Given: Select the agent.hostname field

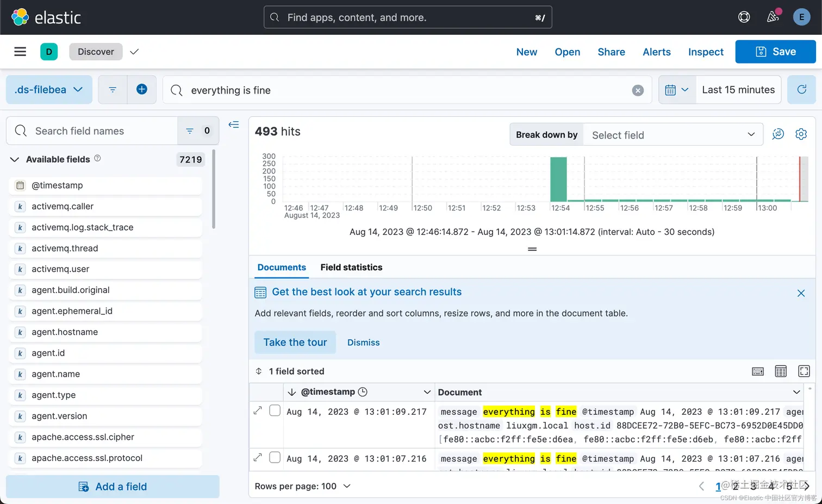Looking at the screenshot, I should click(106, 332).
